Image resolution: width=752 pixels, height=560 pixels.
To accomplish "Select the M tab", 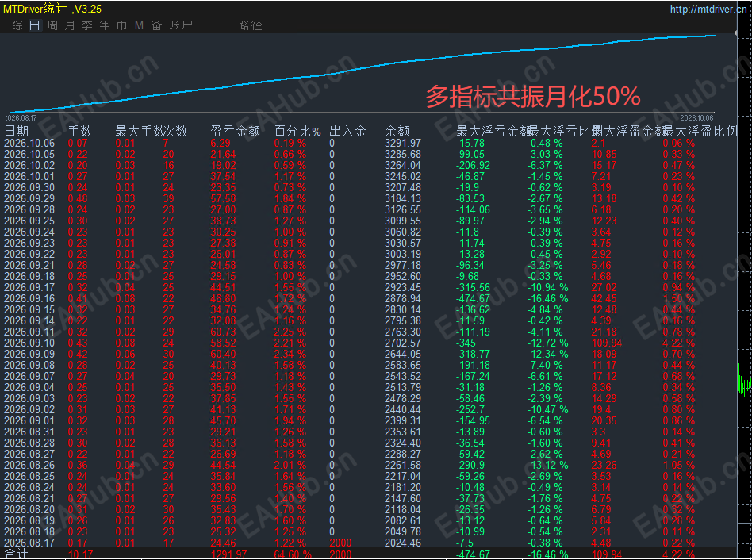I will tap(139, 25).
